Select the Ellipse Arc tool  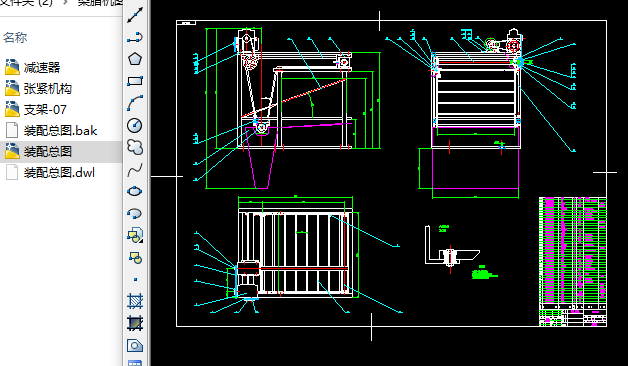coord(135,213)
